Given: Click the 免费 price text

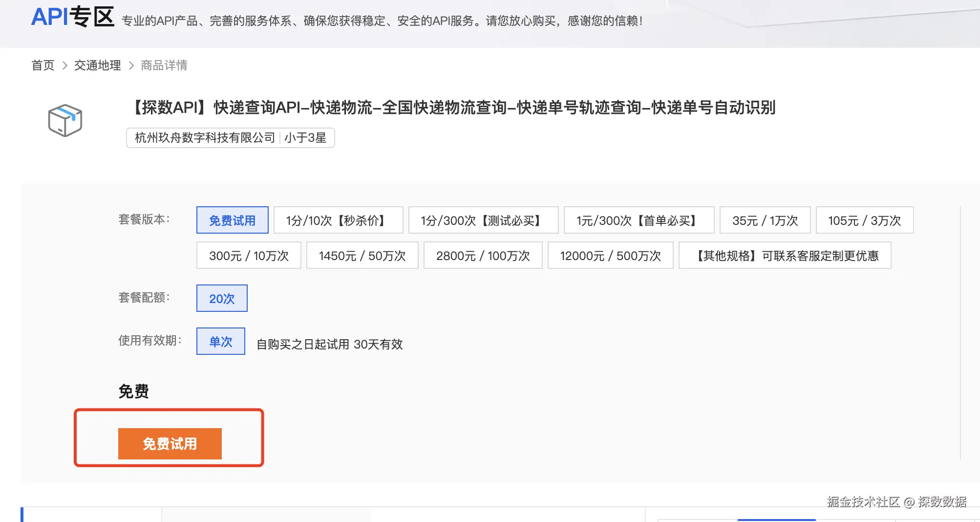Looking at the screenshot, I should click(x=133, y=391).
